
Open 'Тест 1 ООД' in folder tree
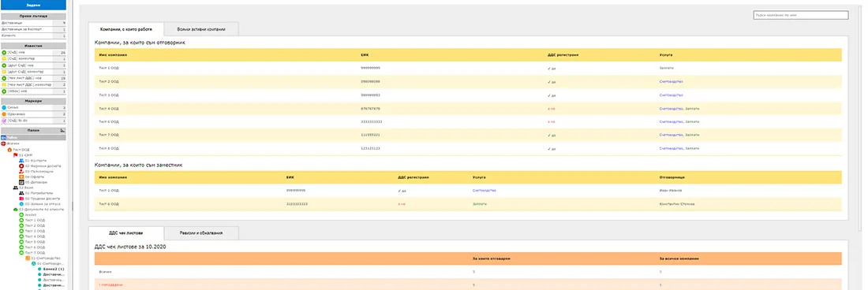click(36, 221)
